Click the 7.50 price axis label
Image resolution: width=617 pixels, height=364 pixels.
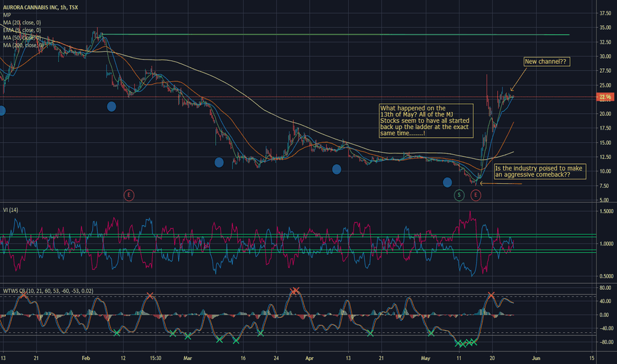click(605, 186)
